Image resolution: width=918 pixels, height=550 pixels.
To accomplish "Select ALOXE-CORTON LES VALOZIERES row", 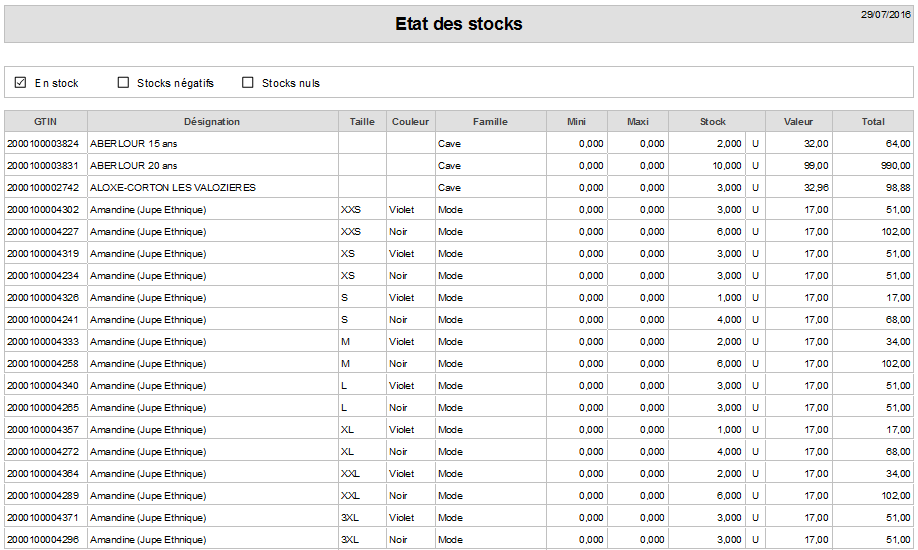I will 459,187.
